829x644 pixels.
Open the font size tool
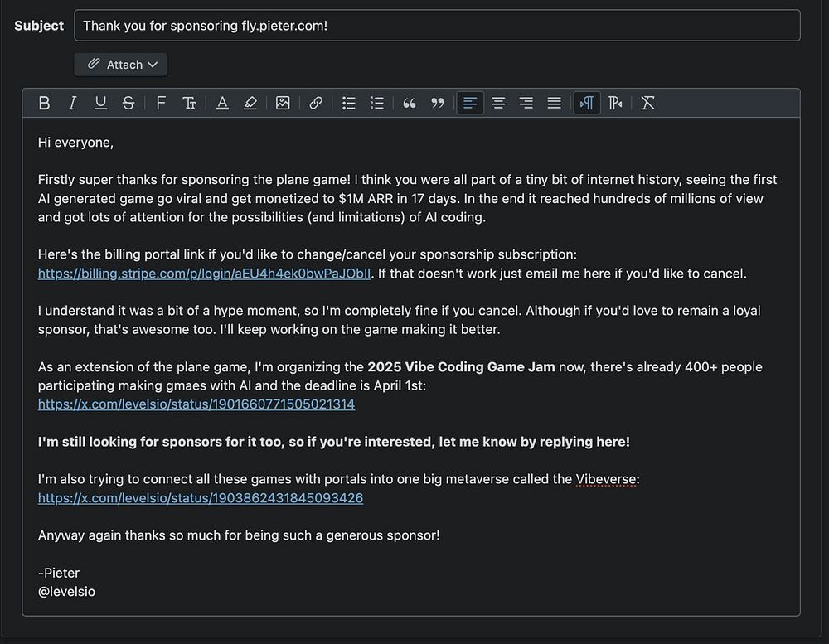[x=189, y=103]
